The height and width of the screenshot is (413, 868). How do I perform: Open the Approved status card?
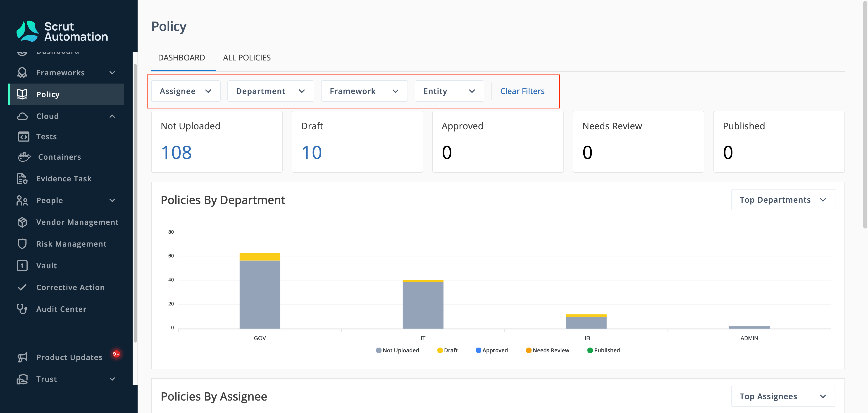(x=498, y=142)
